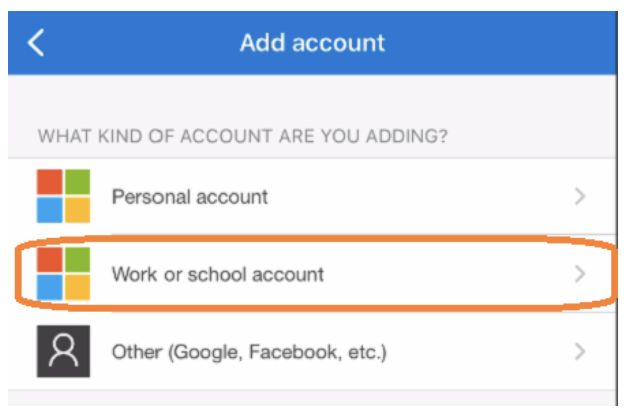This screenshot has width=628, height=414.
Task: Click the green square in Personal account logo
Action: [77, 181]
